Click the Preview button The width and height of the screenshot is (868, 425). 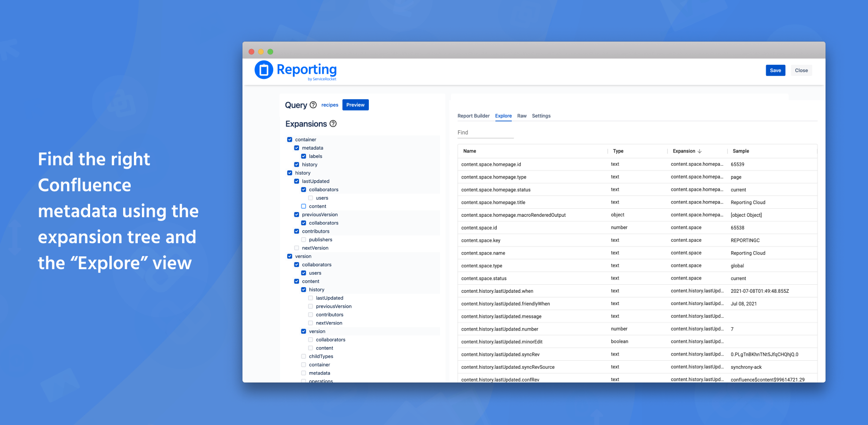click(356, 105)
